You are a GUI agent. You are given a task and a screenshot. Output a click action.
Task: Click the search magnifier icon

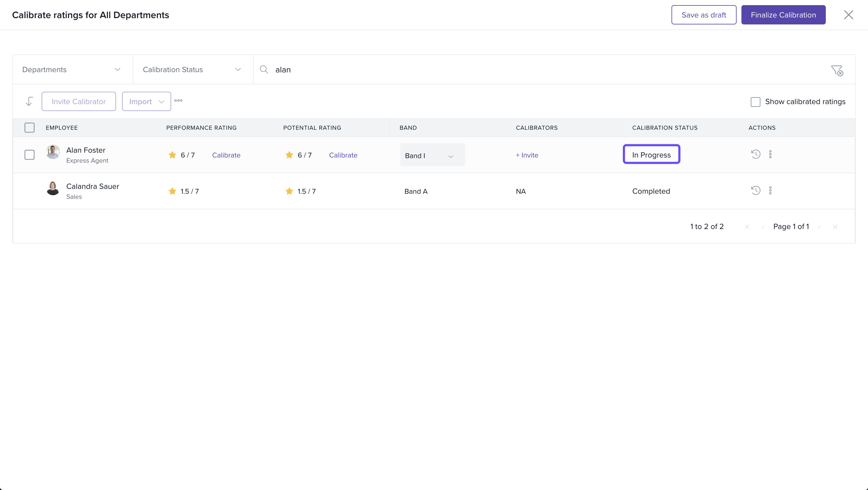pos(264,69)
